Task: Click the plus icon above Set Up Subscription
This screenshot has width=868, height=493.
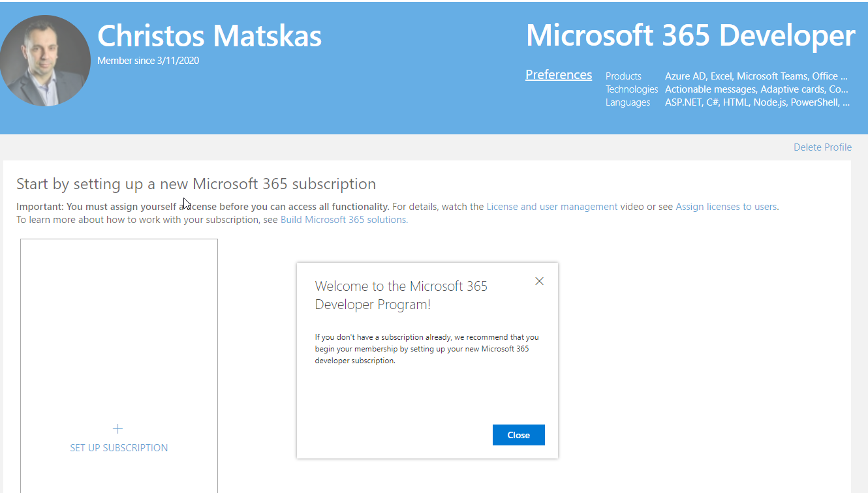Action: (117, 428)
